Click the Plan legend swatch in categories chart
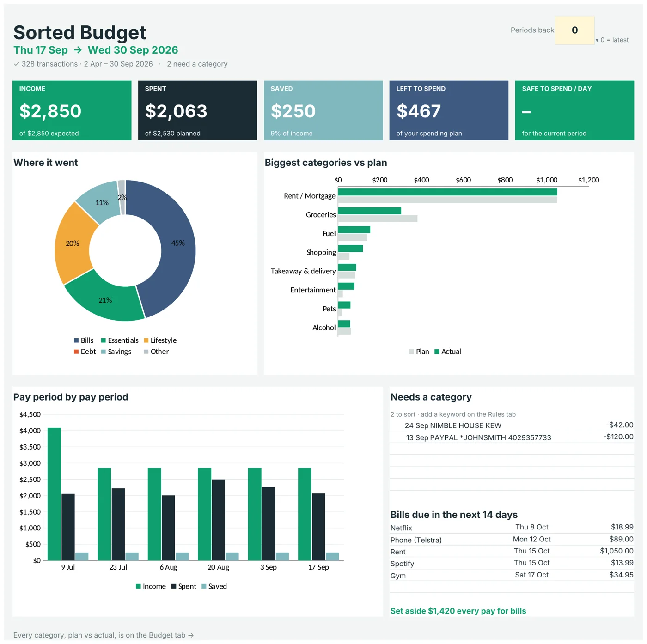 (x=411, y=352)
